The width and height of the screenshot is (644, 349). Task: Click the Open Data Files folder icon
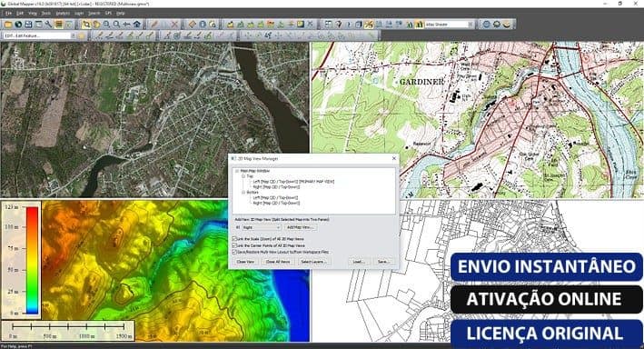[8, 25]
